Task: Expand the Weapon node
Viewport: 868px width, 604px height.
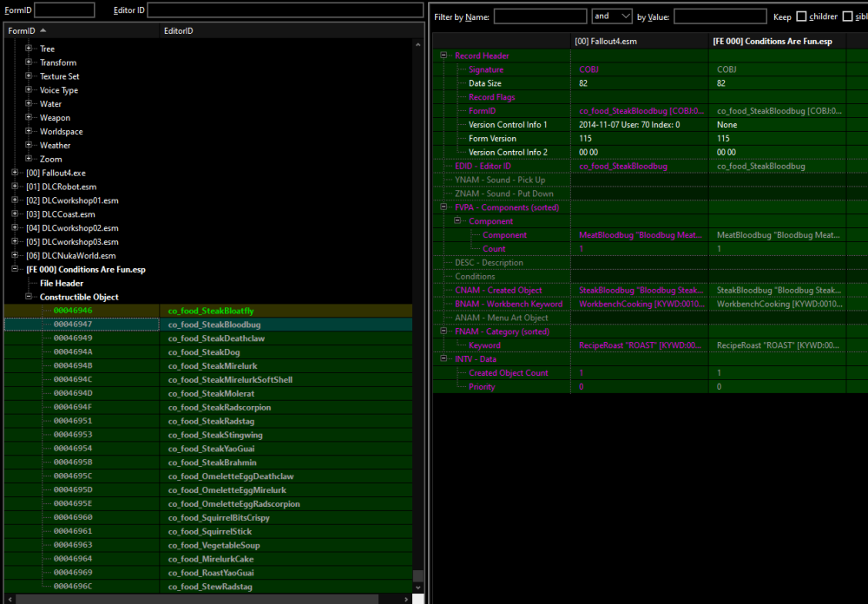Action: tap(29, 117)
